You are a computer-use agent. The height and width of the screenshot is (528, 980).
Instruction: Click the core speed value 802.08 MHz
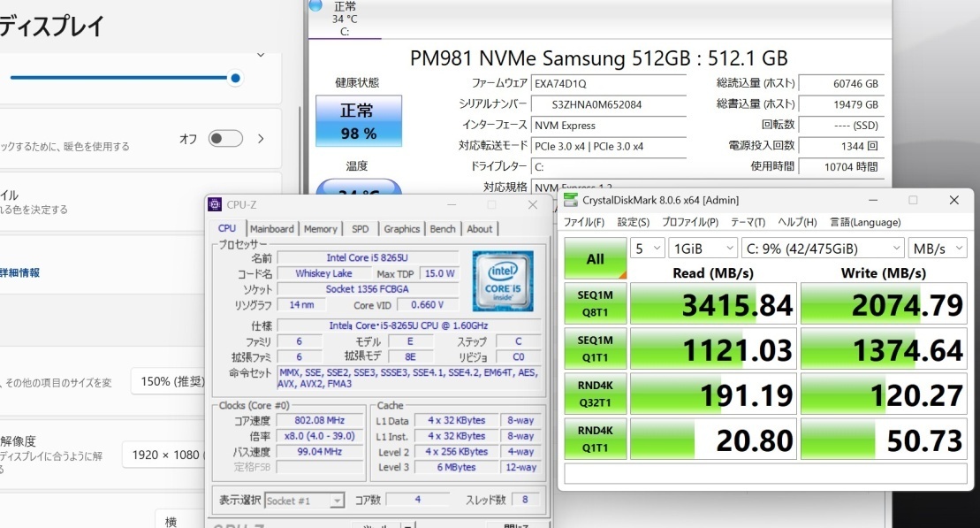(x=319, y=420)
